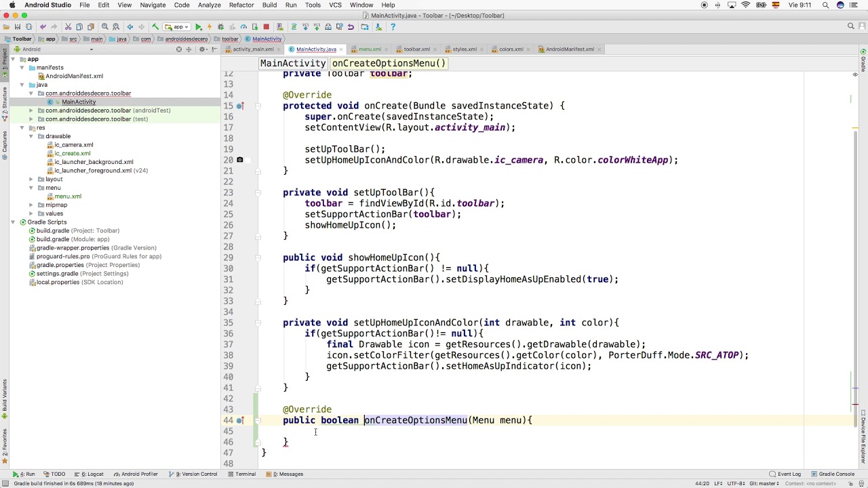Click the override gutter icon on line 15
This screenshot has height=488, width=868.
[x=239, y=106]
